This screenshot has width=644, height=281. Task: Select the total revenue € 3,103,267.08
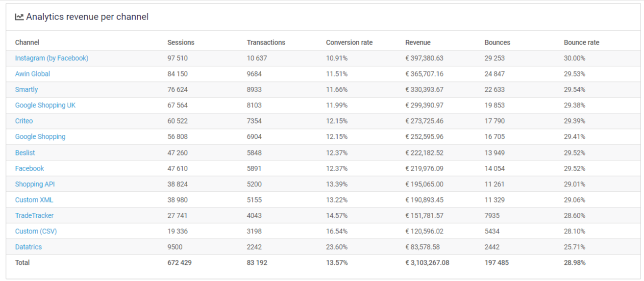pos(427,262)
